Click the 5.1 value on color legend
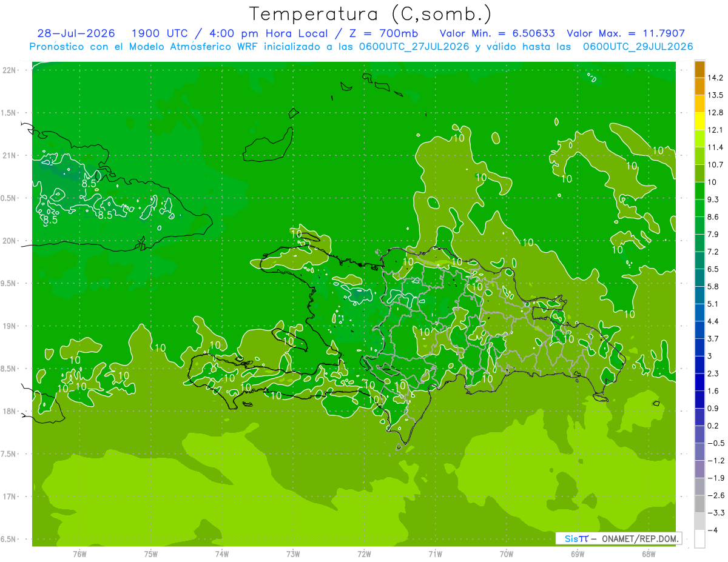Screen dimensions: 728x562 coord(714,304)
